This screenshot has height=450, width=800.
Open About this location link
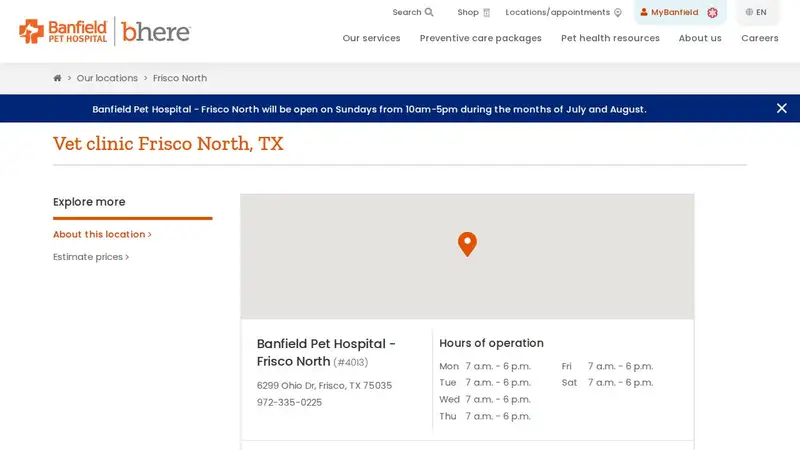click(x=102, y=234)
